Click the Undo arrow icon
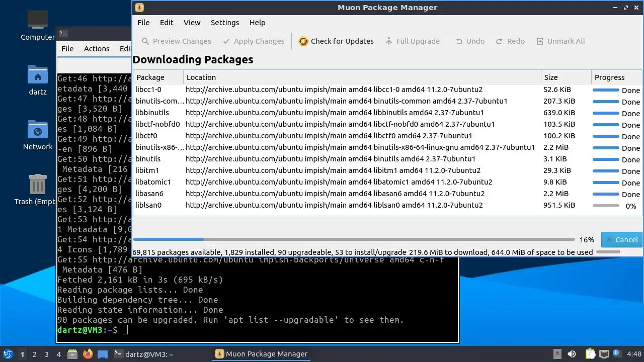Viewport: 644px width, 362px height. point(459,41)
